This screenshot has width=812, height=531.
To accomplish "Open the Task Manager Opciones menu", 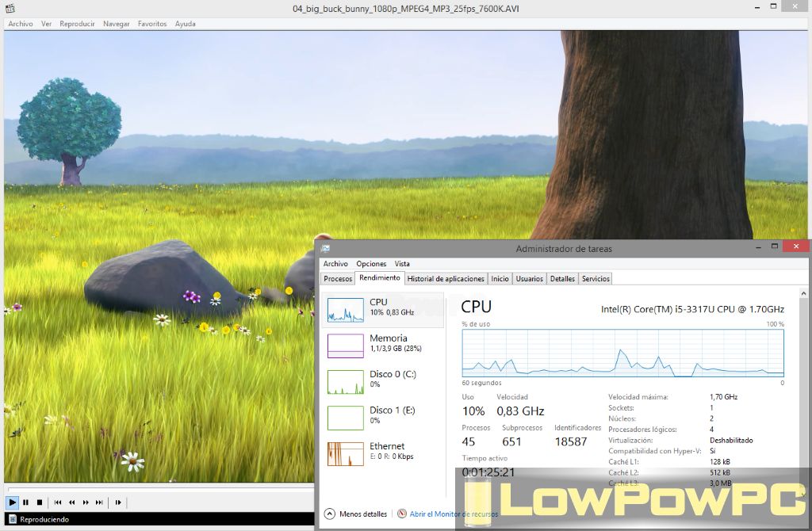I will pyautogui.click(x=371, y=263).
